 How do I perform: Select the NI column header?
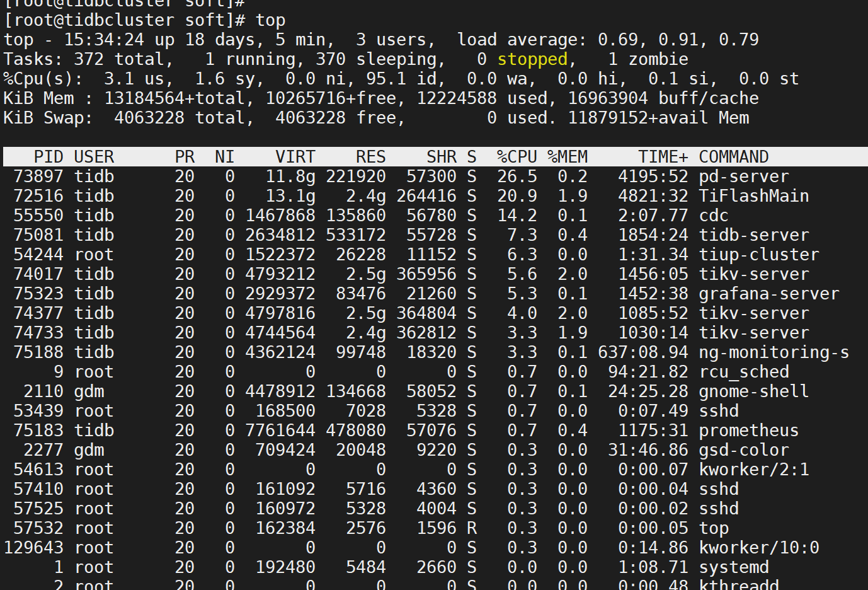224,157
